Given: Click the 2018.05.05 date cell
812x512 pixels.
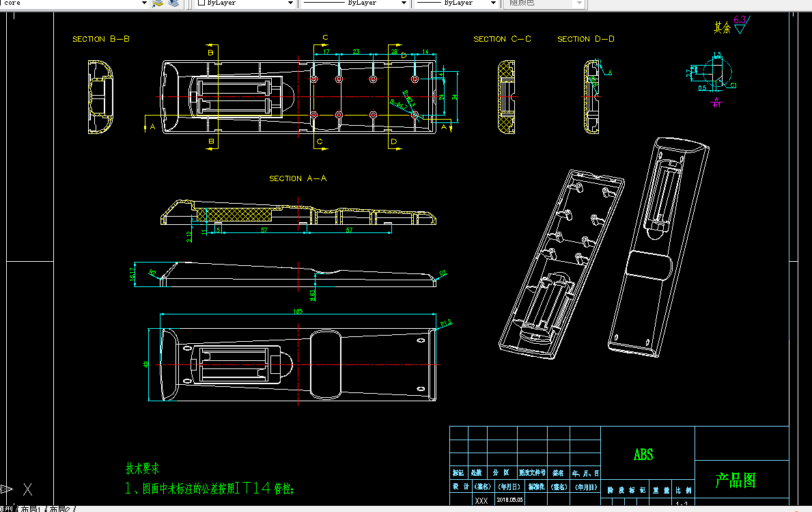Looking at the screenshot, I should (x=510, y=500).
